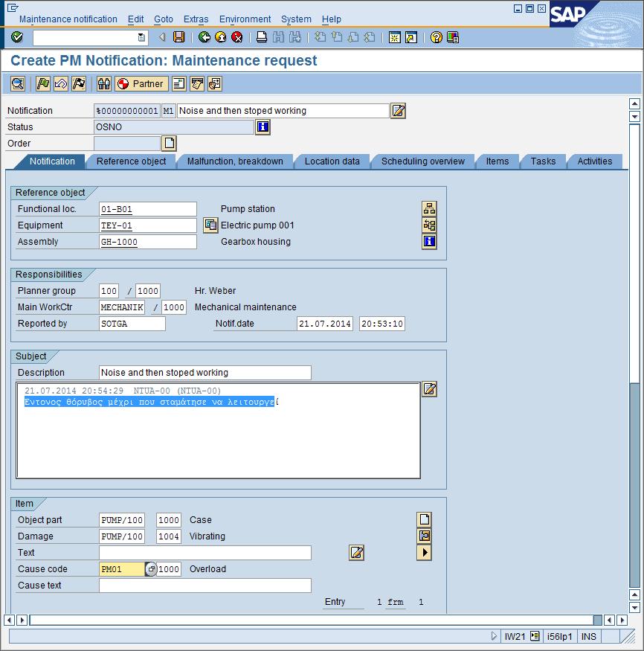Click Main WorkCtr field MECHANIK
Image resolution: width=644 pixels, height=651 pixels.
click(x=122, y=307)
